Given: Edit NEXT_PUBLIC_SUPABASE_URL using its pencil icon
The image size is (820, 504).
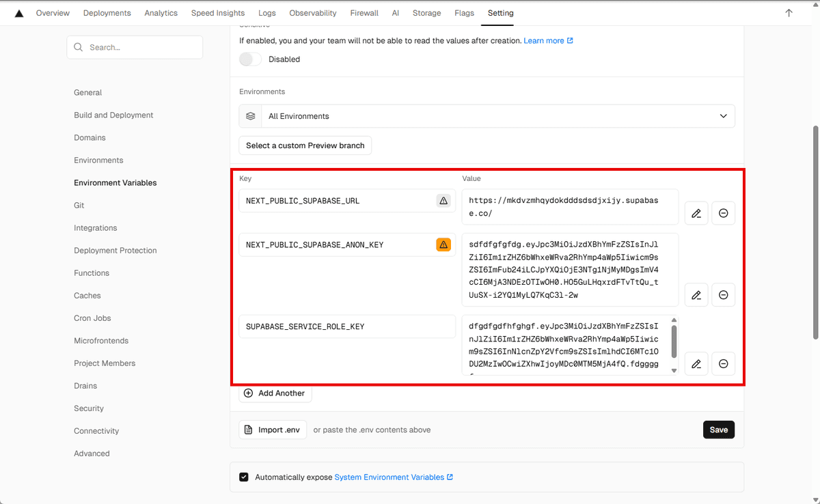Looking at the screenshot, I should (x=696, y=213).
